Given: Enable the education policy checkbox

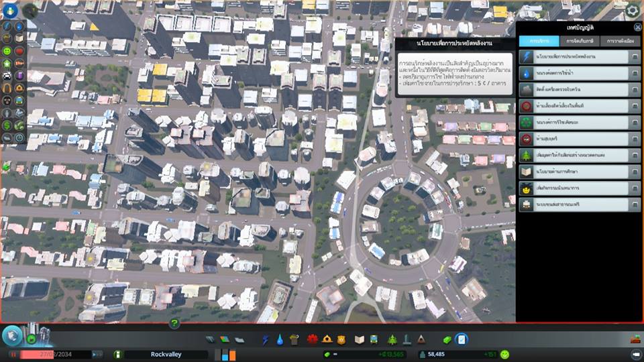Looking at the screenshot, I should (x=635, y=172).
